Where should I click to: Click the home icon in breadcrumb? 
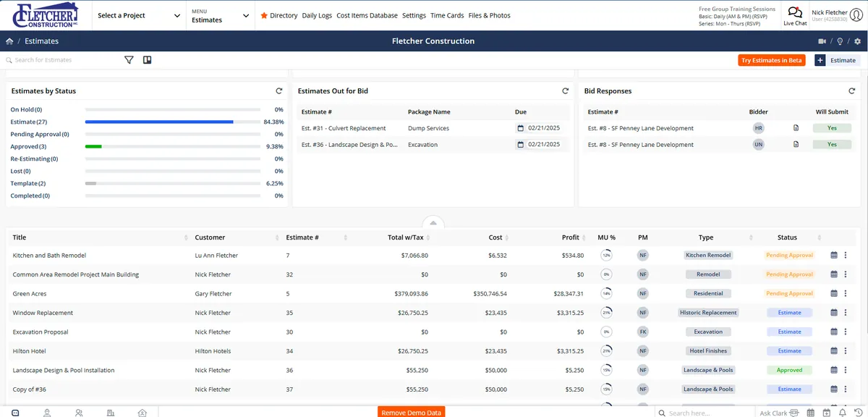pos(9,41)
